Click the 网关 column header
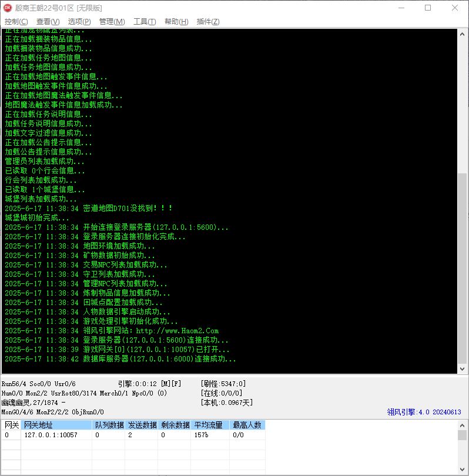 pyautogui.click(x=11, y=425)
